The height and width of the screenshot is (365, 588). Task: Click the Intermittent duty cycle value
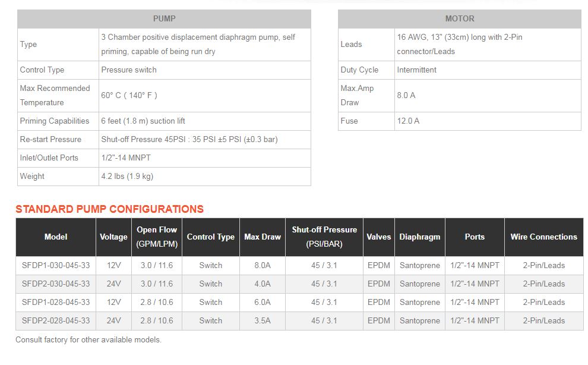coord(416,70)
